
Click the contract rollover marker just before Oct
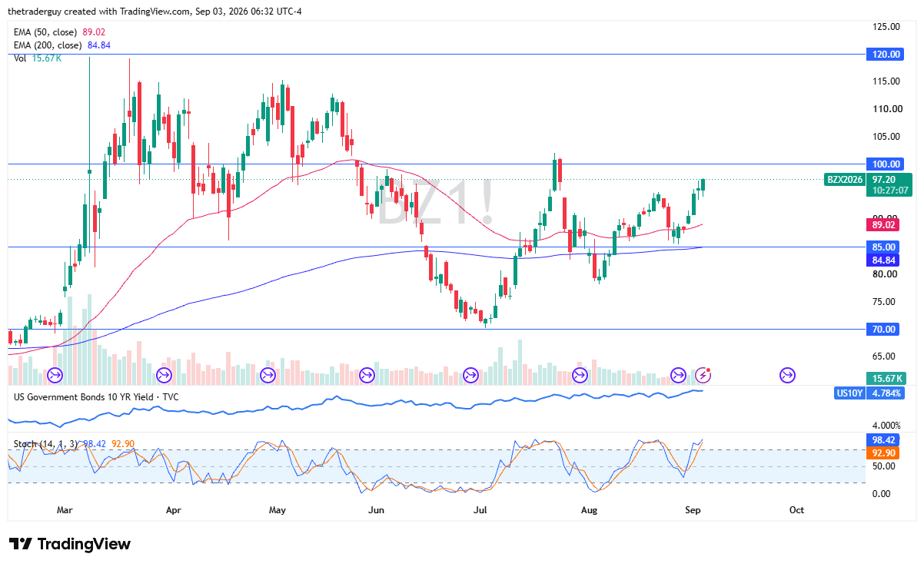[x=787, y=376]
